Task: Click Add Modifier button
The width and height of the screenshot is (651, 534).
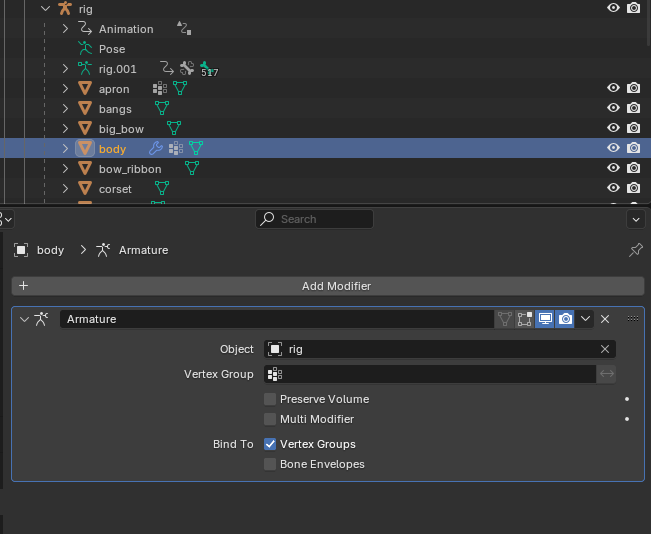Action: [328, 286]
